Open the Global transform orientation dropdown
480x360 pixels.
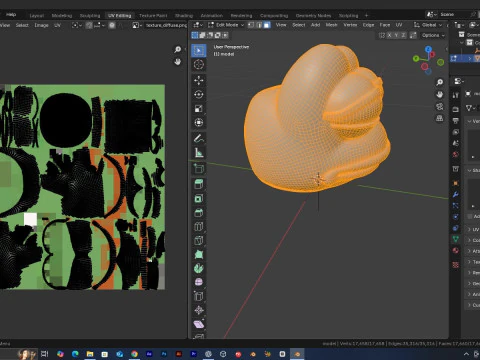(x=428, y=25)
